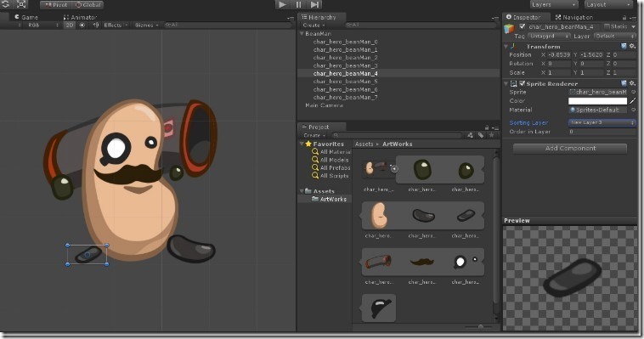Toggle scene lighting sun icon

coord(82,25)
